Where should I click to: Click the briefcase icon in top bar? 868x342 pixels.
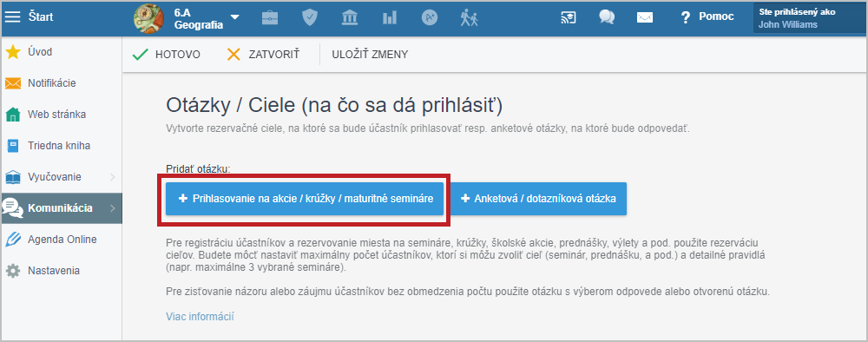tap(270, 17)
